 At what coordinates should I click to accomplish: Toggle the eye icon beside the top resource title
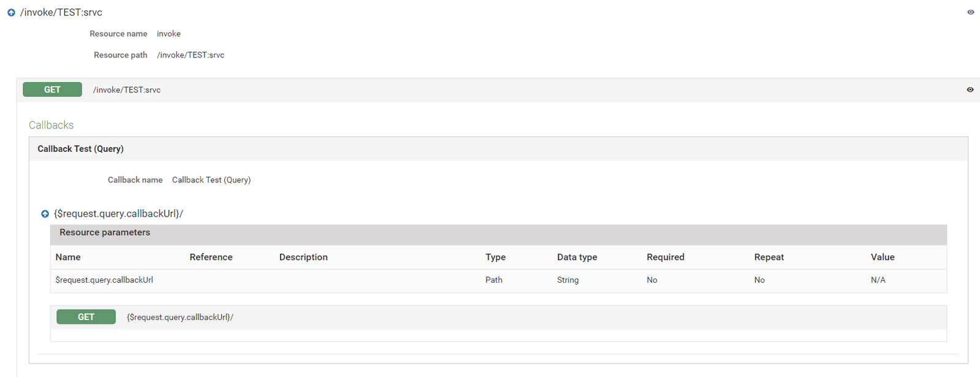(971, 12)
